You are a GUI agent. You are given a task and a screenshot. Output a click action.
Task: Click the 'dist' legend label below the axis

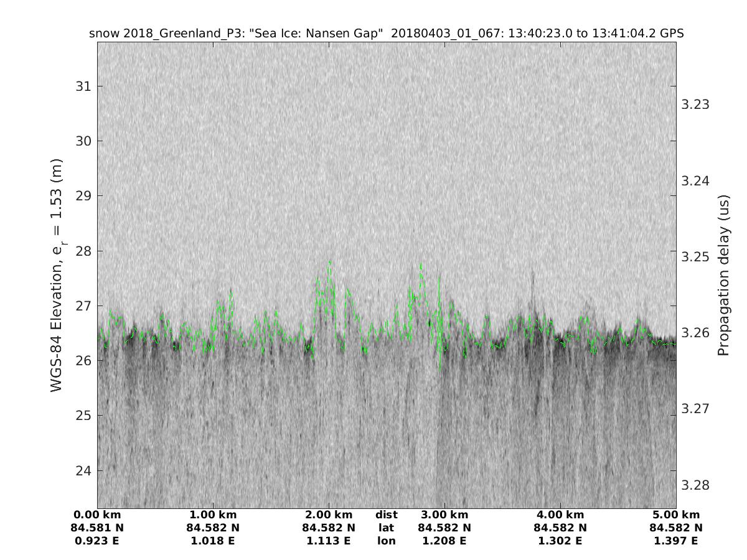pos(387,515)
